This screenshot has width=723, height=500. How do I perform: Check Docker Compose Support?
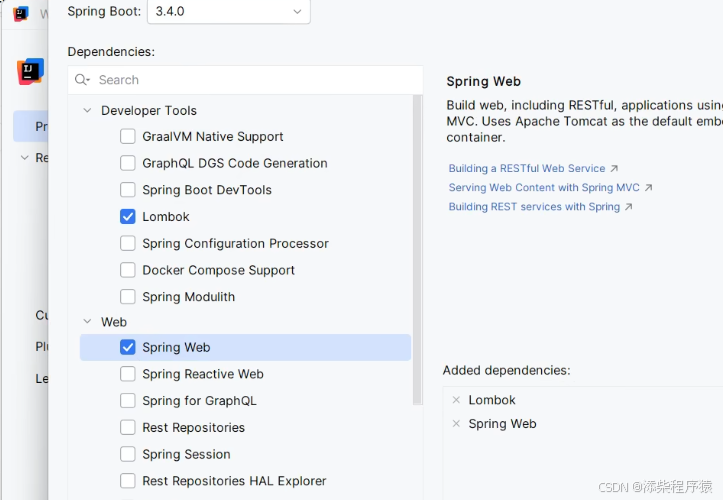click(128, 270)
